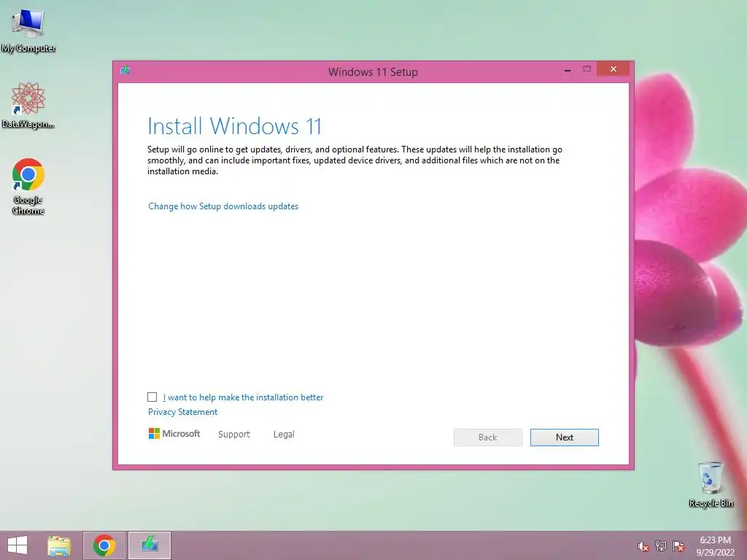The width and height of the screenshot is (747, 560).
Task: Click the greyed-out maximize button
Action: [587, 69]
